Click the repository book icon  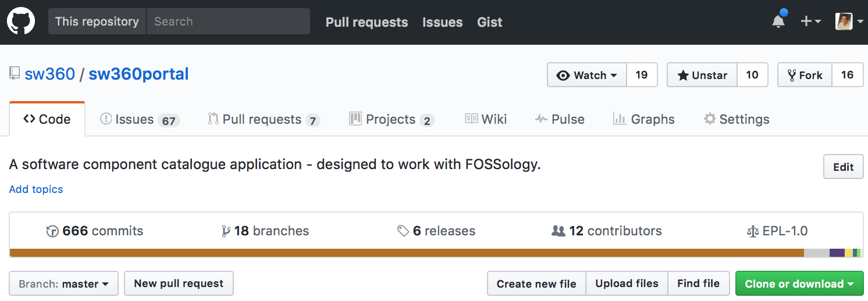coord(15,74)
